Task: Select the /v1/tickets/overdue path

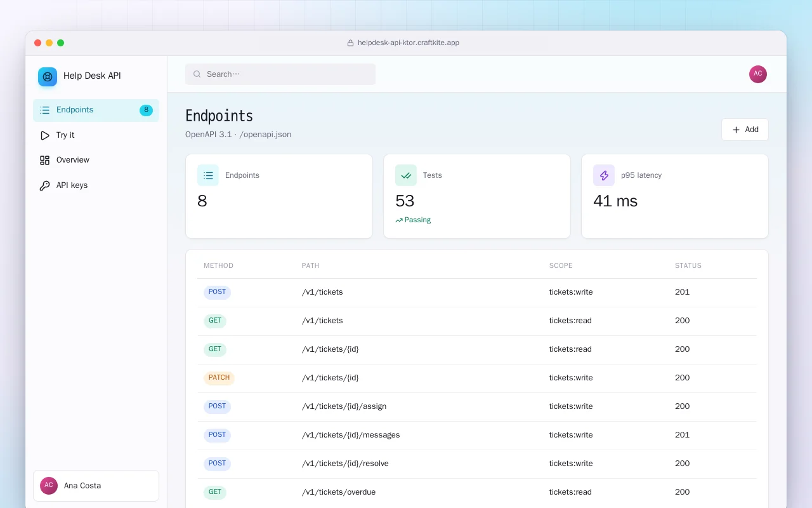Action: [x=339, y=492]
